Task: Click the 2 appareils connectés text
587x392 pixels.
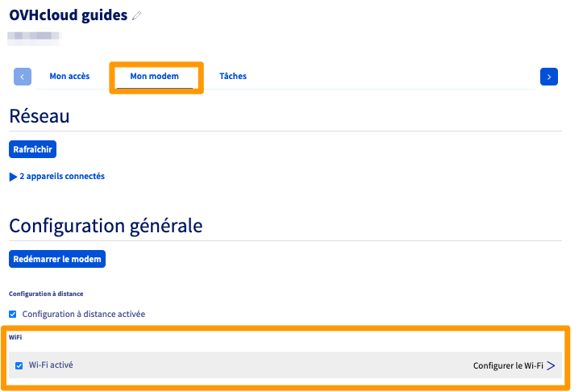Action: pyautogui.click(x=62, y=176)
